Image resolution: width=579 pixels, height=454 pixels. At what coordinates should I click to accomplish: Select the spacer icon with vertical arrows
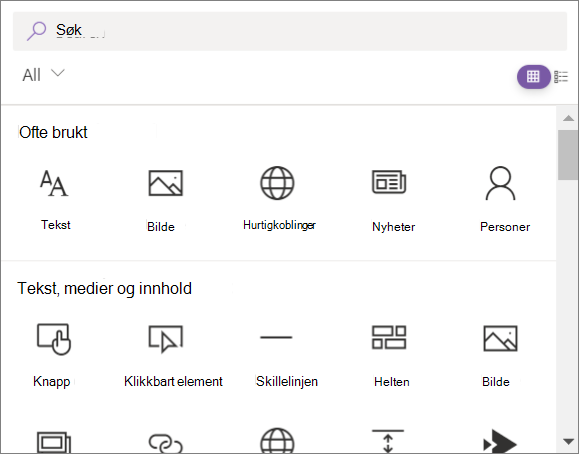[388, 441]
